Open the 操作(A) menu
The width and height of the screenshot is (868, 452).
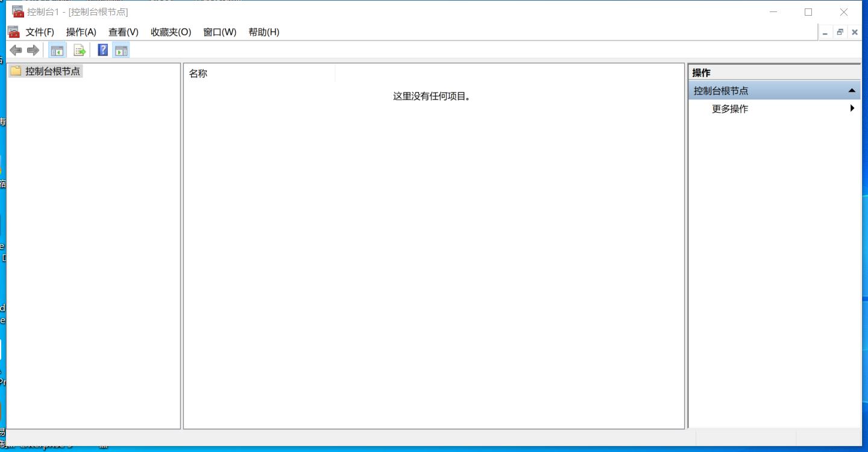(x=81, y=32)
